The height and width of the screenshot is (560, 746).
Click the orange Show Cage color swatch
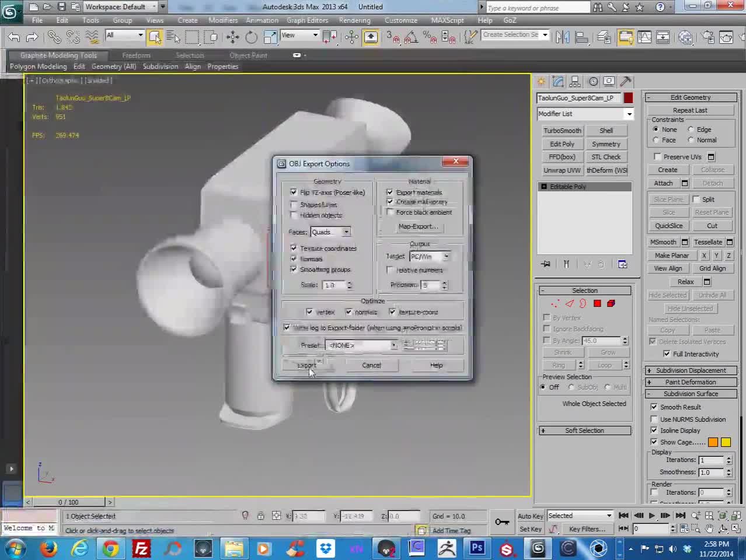pos(713,442)
